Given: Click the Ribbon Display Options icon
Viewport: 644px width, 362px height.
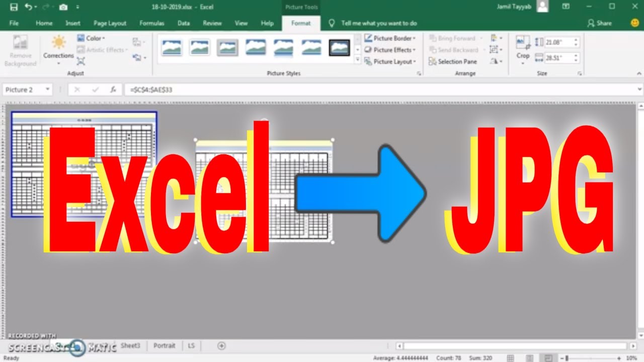Looking at the screenshot, I should (x=566, y=7).
